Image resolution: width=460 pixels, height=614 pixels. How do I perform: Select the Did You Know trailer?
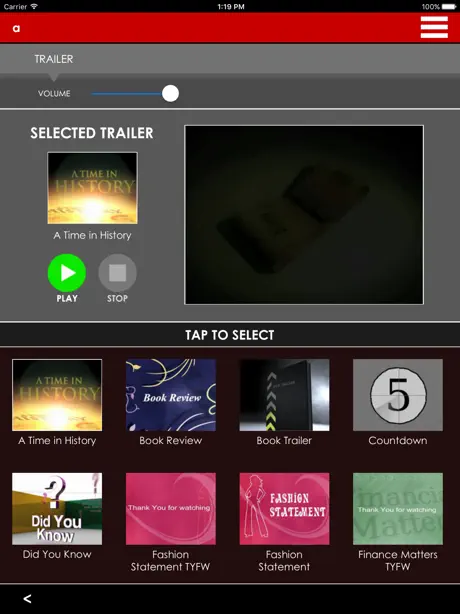[x=57, y=509]
